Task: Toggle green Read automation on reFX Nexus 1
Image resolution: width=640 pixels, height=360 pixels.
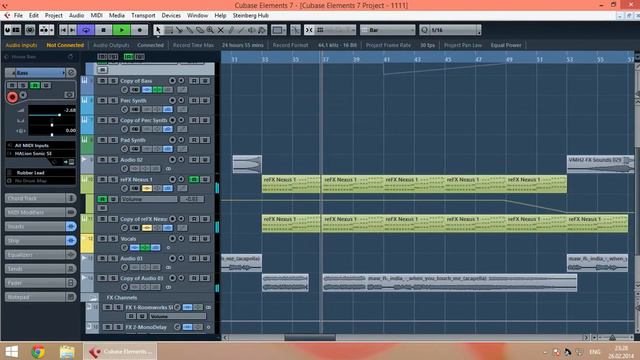Action: [x=194, y=180]
